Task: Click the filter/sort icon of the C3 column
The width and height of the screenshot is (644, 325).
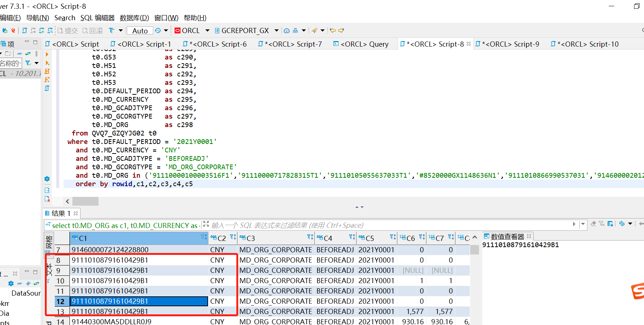Action: tap(310, 237)
